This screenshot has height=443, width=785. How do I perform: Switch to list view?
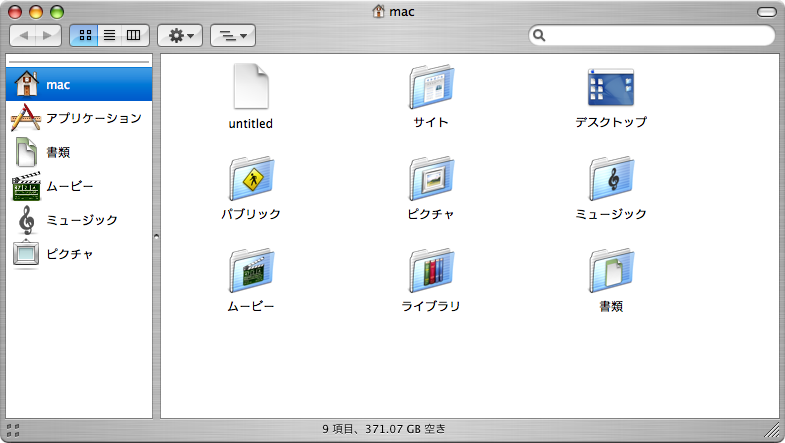109,36
